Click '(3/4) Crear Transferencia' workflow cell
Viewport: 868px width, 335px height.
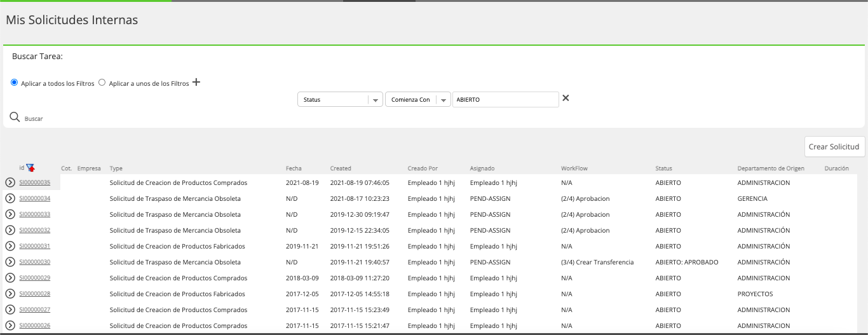pyautogui.click(x=597, y=262)
